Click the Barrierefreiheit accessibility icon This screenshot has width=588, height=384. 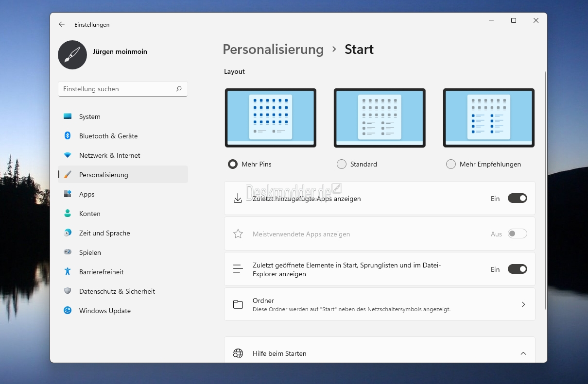(x=68, y=272)
